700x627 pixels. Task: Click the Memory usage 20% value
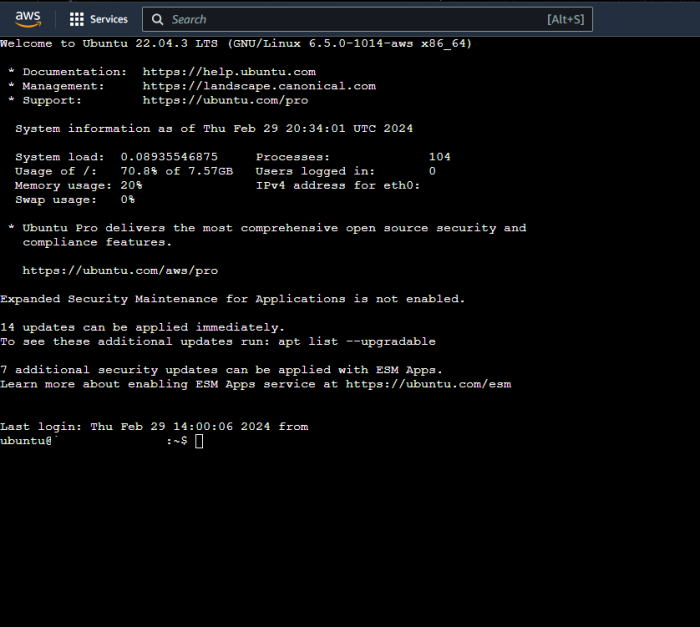[x=131, y=185]
